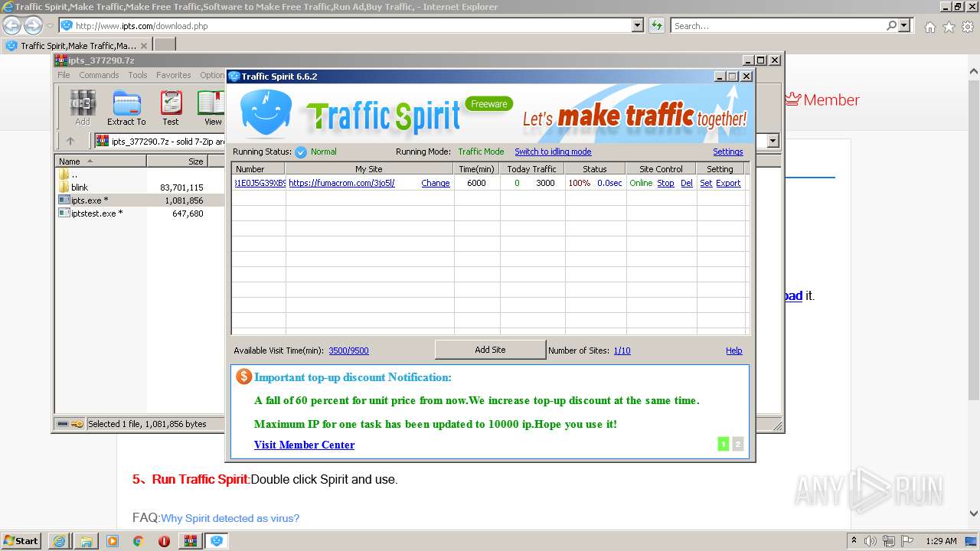The width and height of the screenshot is (980, 551).
Task: Click the red Opera icon in taskbar
Action: click(164, 541)
